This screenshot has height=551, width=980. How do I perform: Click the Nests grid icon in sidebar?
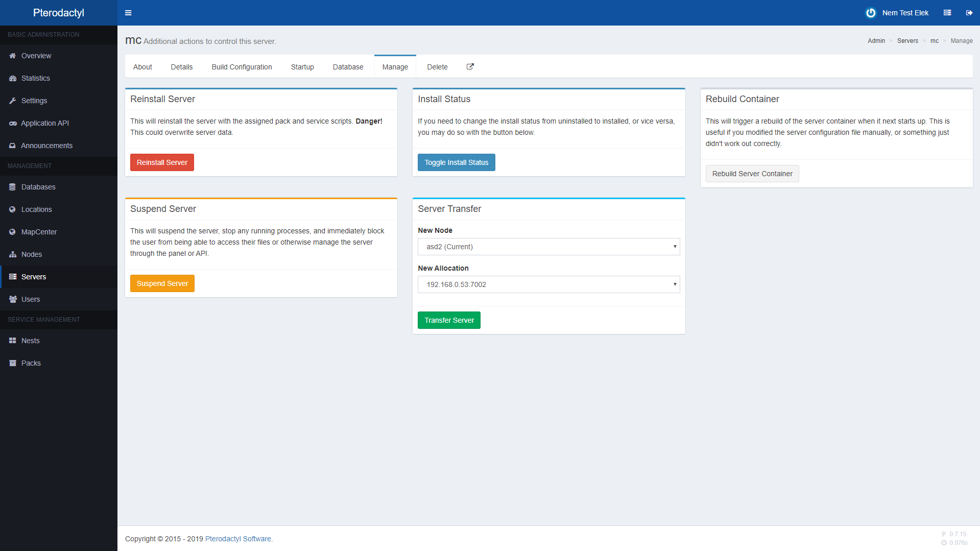coord(13,341)
